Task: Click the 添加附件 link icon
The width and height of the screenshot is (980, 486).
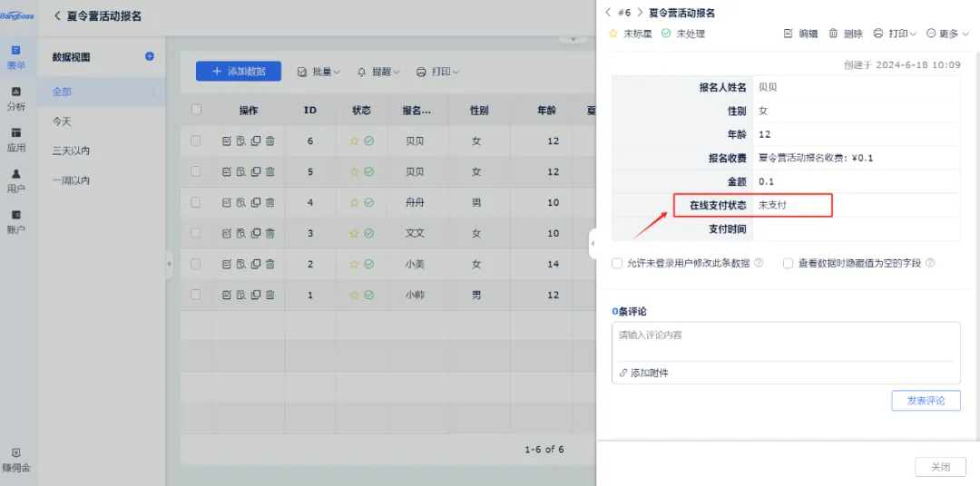Action: click(x=623, y=373)
